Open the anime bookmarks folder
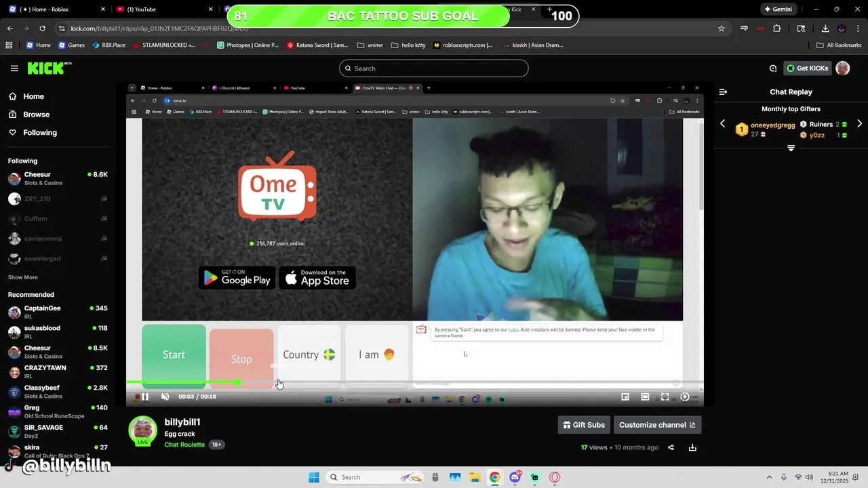Image resolution: width=868 pixels, height=488 pixels. pyautogui.click(x=370, y=45)
